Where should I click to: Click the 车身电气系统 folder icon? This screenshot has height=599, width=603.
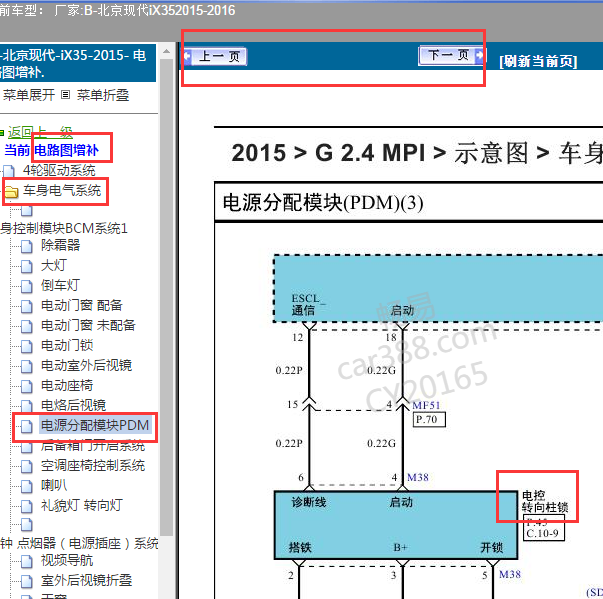tap(11, 191)
